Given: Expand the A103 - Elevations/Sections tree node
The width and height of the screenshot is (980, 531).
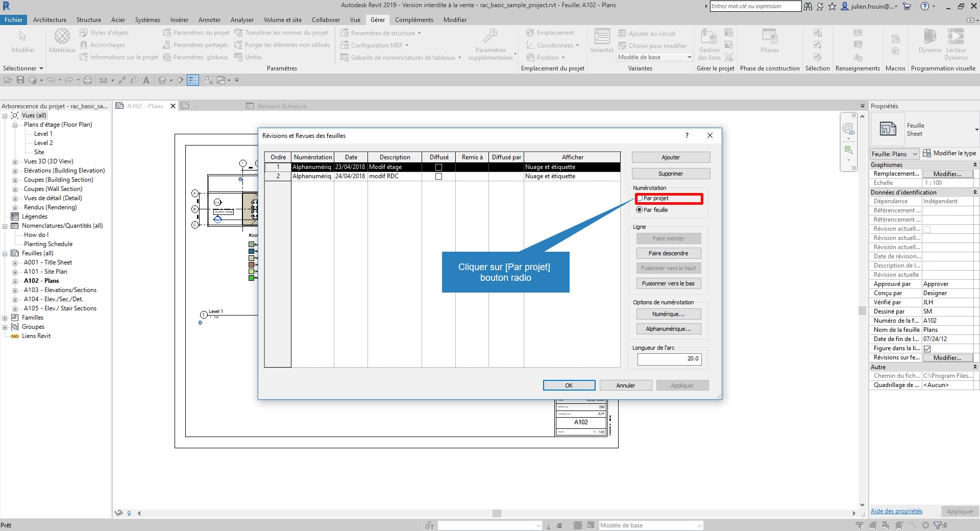Looking at the screenshot, I should (x=15, y=290).
